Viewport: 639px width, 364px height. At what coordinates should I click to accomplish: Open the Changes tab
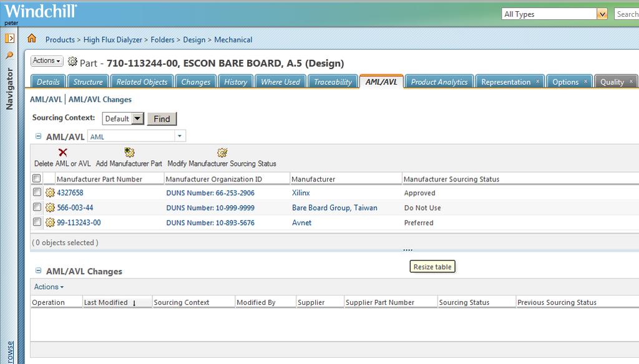195,82
